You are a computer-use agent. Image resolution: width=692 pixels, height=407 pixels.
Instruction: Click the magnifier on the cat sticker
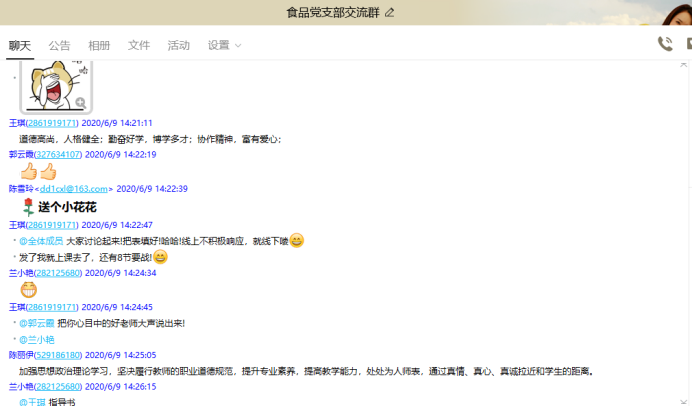coord(80,102)
